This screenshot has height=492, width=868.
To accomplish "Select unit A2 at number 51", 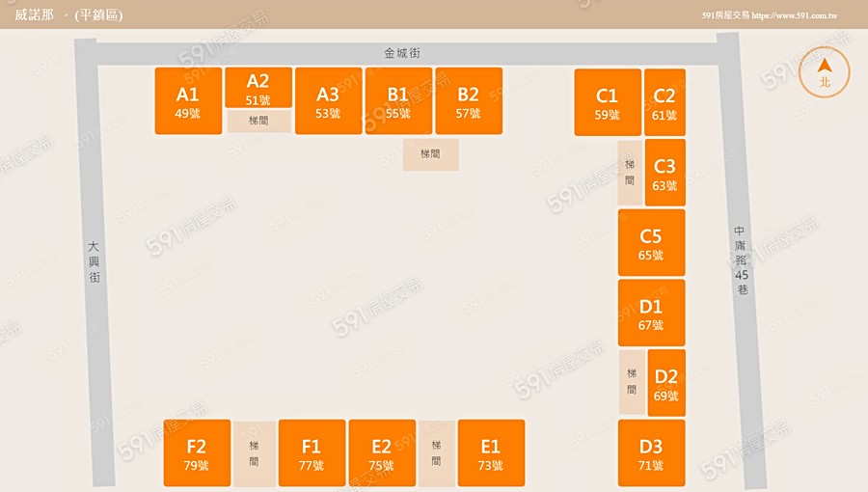I will [x=258, y=88].
